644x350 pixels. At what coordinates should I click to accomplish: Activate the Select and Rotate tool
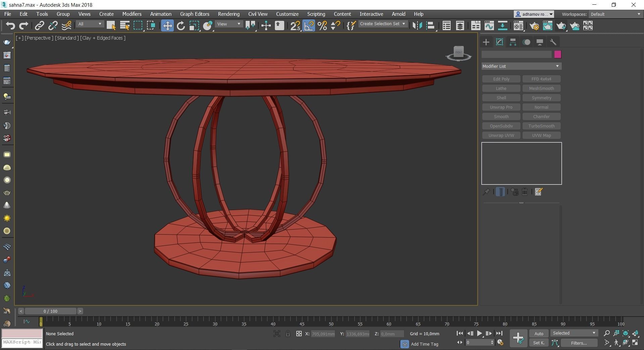(181, 26)
